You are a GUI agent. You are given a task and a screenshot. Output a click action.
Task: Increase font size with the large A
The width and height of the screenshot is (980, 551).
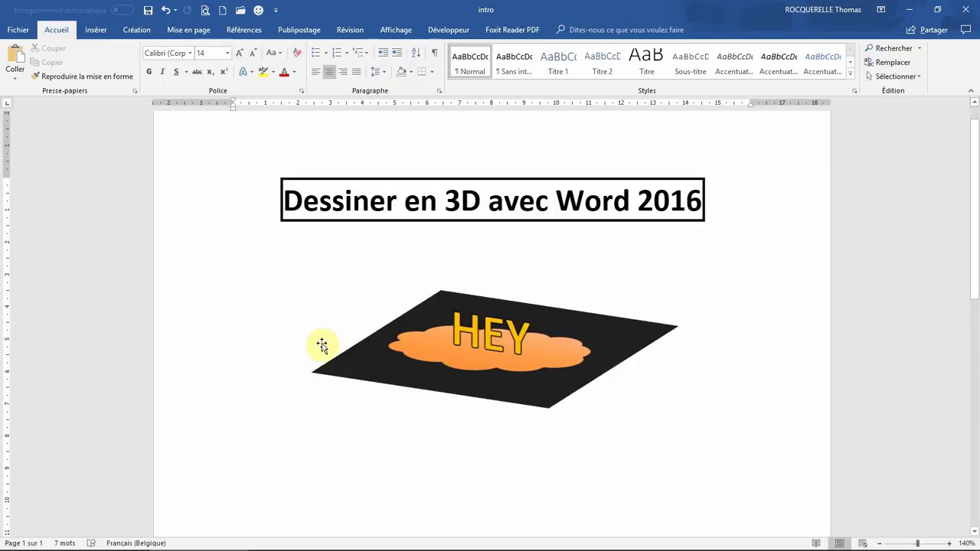tap(240, 53)
